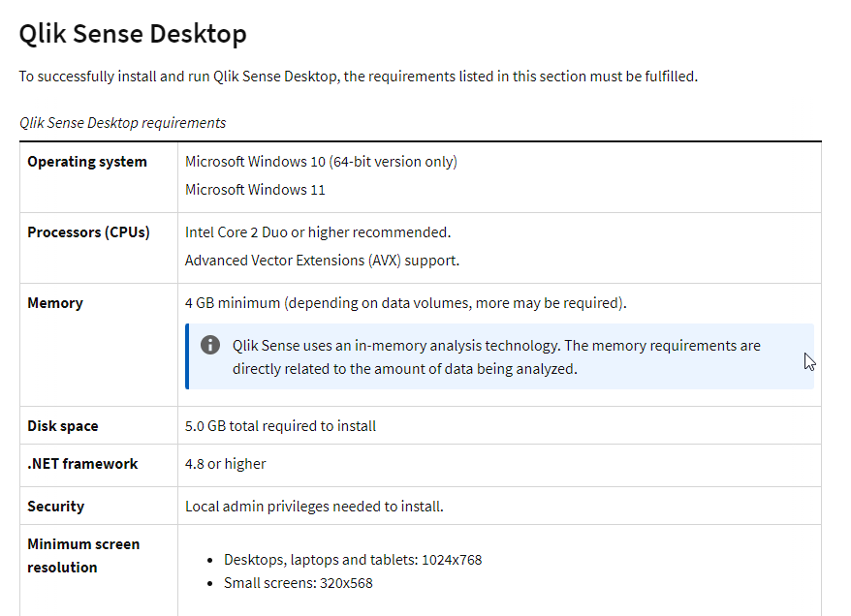851x616 pixels.
Task: Select '5.0 GB total required to install'
Action: pos(280,426)
